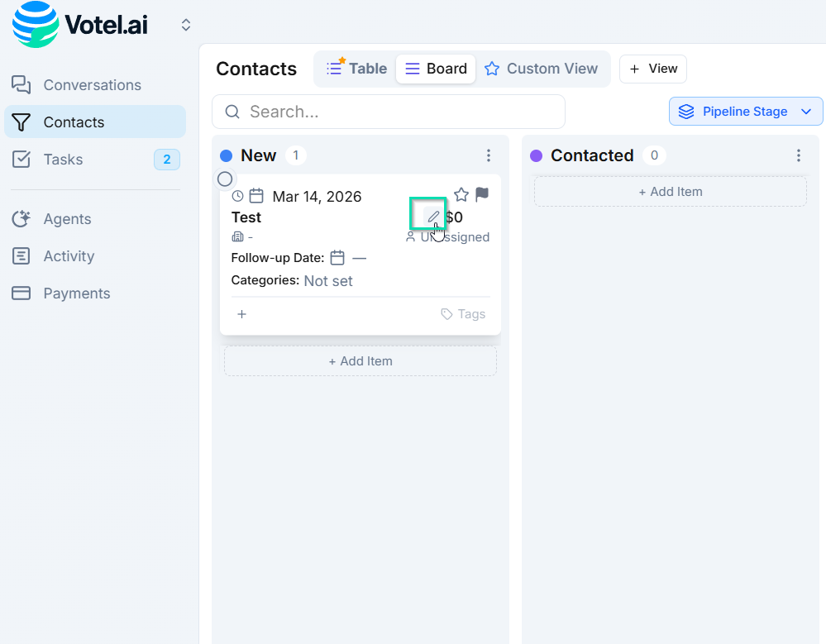
Task: Open the Agents sidebar section
Action: 67,219
